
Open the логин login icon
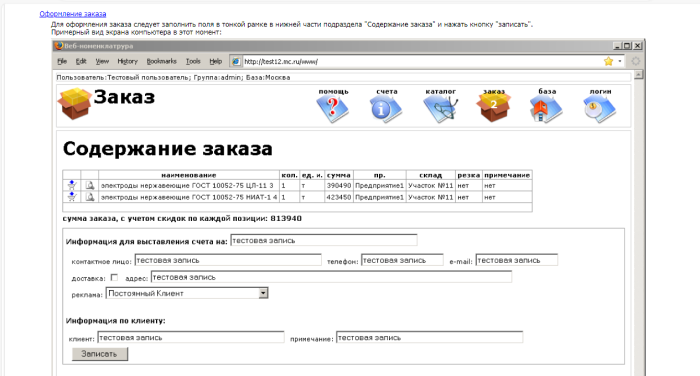pyautogui.click(x=600, y=109)
